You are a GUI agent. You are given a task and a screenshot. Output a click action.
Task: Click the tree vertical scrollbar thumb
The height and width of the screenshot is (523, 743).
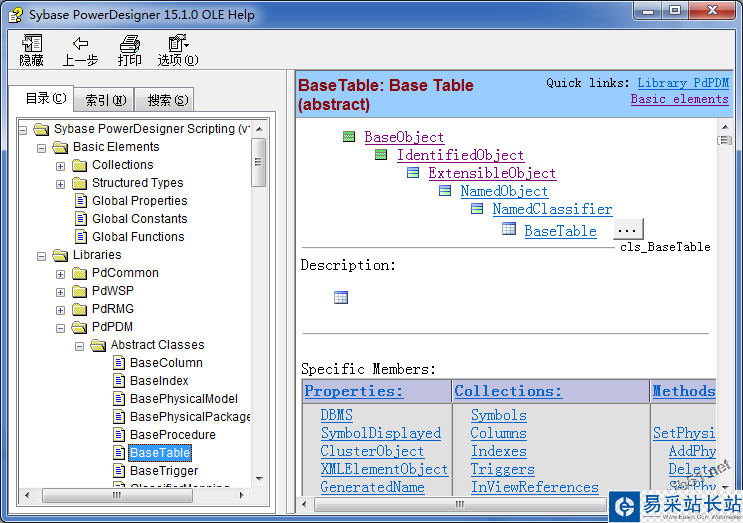pos(258,162)
